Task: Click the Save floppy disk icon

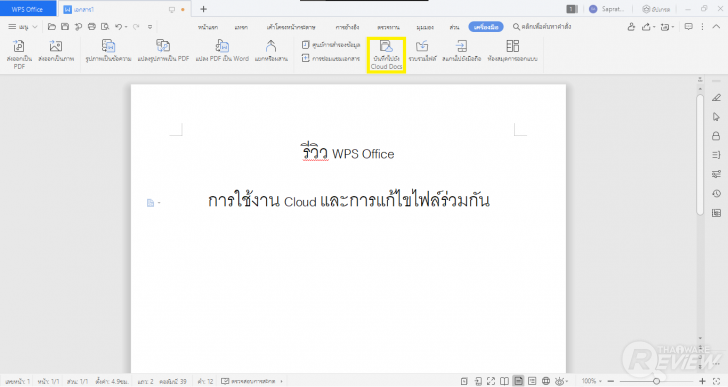Action: pos(65,27)
